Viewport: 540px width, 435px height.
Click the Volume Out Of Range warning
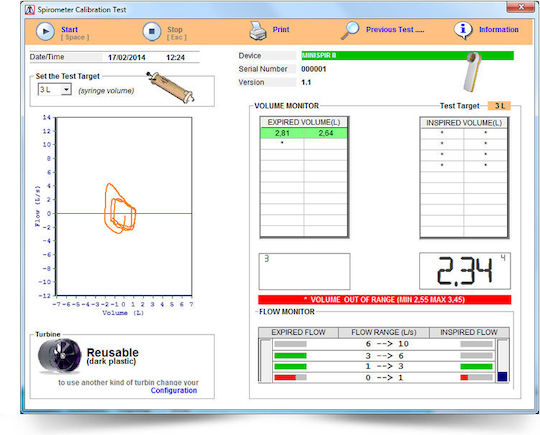(385, 300)
